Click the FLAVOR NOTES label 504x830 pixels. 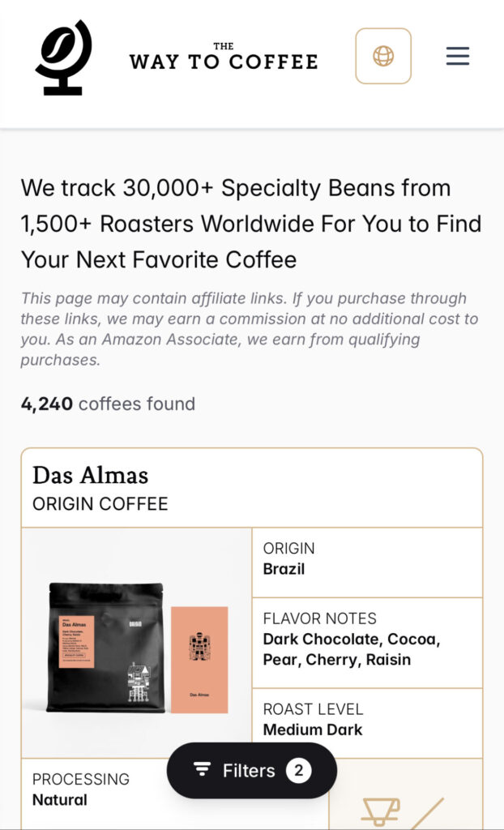point(319,618)
